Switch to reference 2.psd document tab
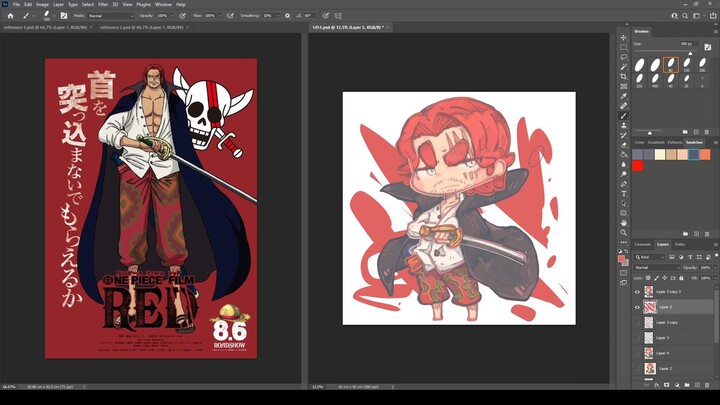720x405 pixels. tap(144, 28)
